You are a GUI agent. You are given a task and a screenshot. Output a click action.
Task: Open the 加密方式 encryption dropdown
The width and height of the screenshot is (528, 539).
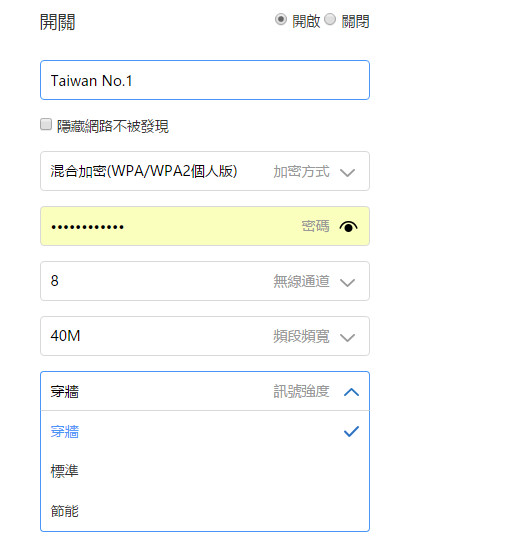click(205, 171)
